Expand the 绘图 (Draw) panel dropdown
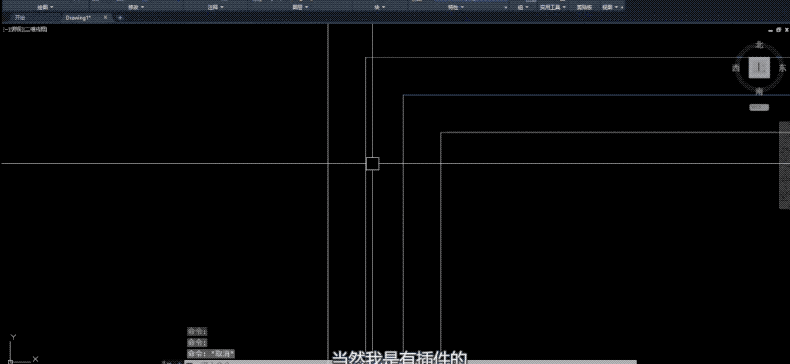The width and height of the screenshot is (790, 364). [x=46, y=7]
